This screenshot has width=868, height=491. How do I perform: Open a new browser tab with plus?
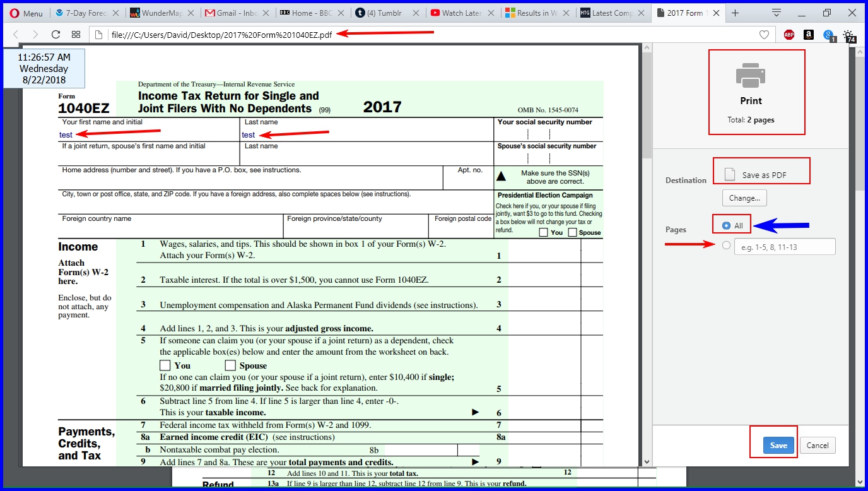[735, 13]
